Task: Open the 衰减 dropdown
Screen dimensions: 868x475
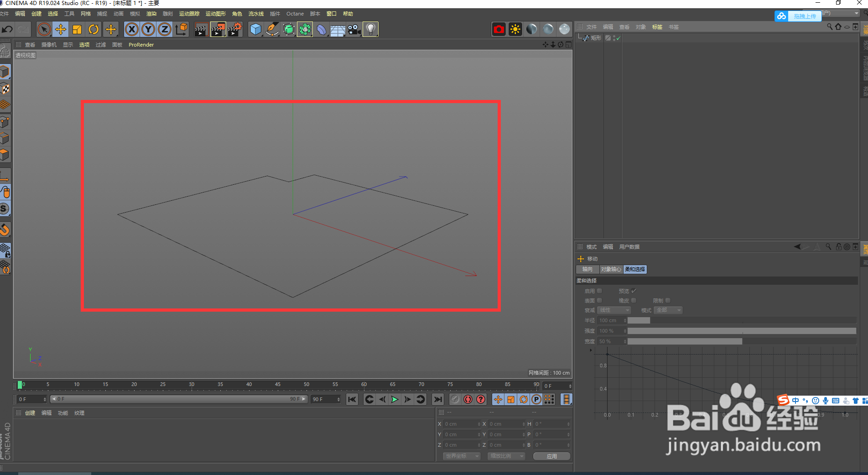Action: 614,310
